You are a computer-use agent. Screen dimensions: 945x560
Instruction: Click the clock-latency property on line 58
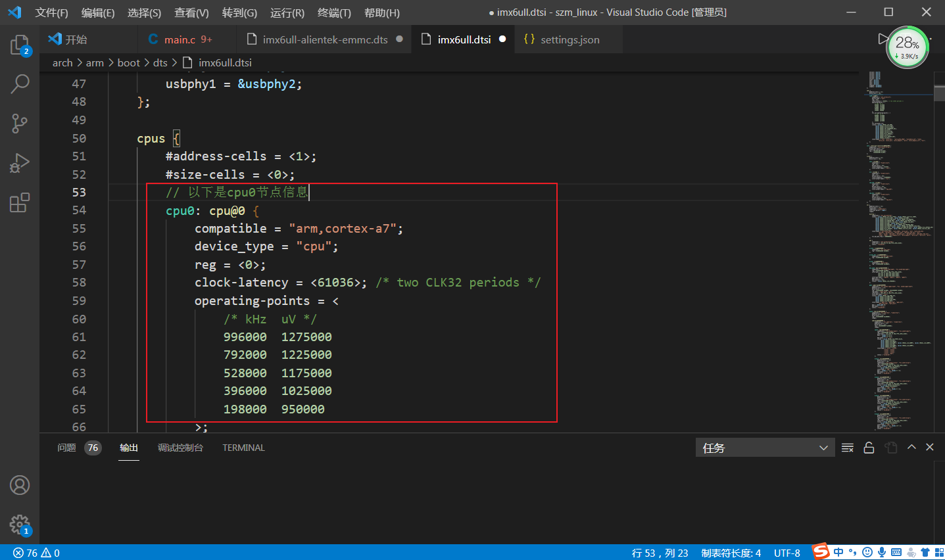(x=241, y=282)
